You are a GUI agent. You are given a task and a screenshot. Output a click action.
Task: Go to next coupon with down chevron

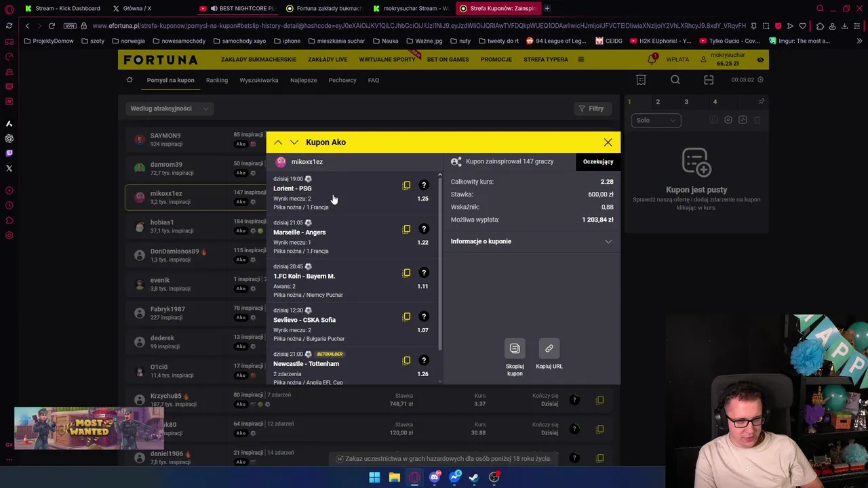294,142
